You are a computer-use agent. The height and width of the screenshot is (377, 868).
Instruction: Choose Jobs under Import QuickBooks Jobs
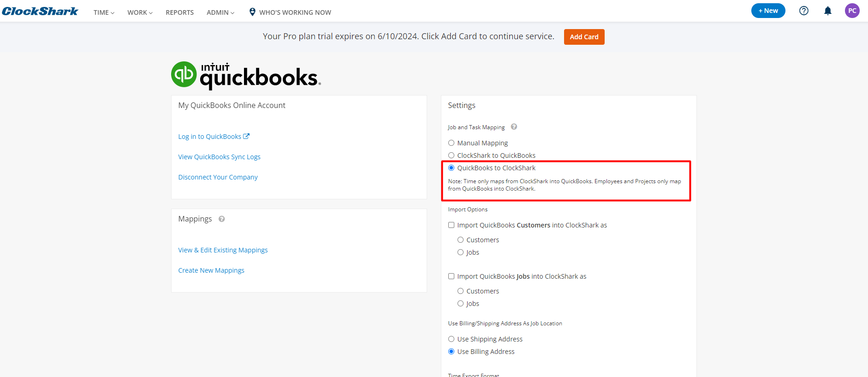[x=460, y=304]
